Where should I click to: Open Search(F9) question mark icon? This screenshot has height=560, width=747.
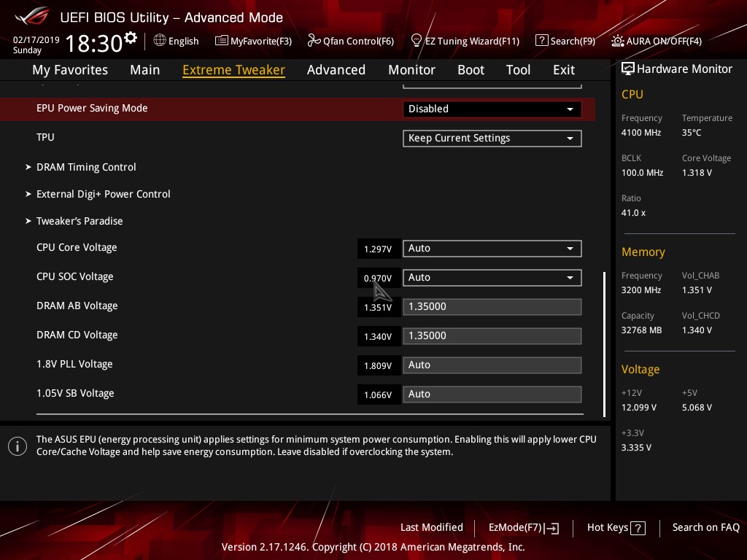tap(542, 41)
